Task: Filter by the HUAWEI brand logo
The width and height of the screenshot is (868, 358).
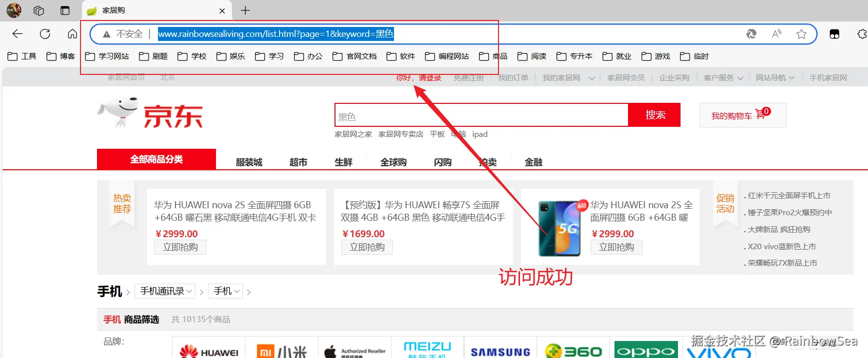Action: tap(209, 351)
